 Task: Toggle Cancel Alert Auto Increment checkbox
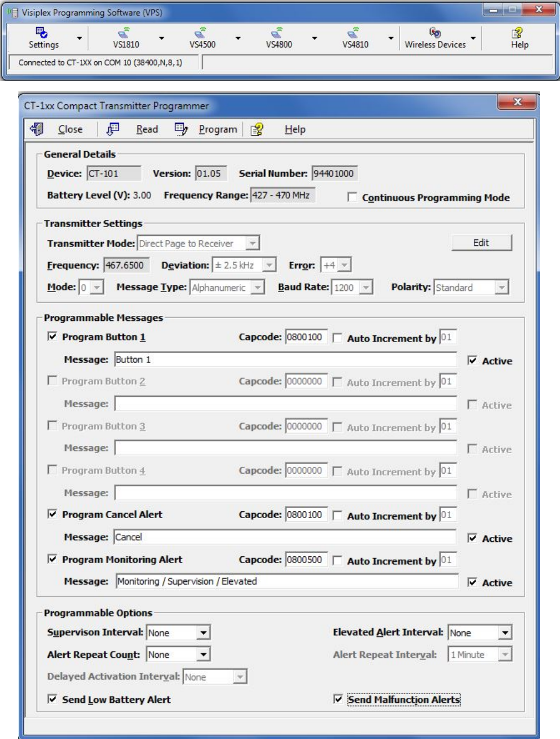click(337, 515)
